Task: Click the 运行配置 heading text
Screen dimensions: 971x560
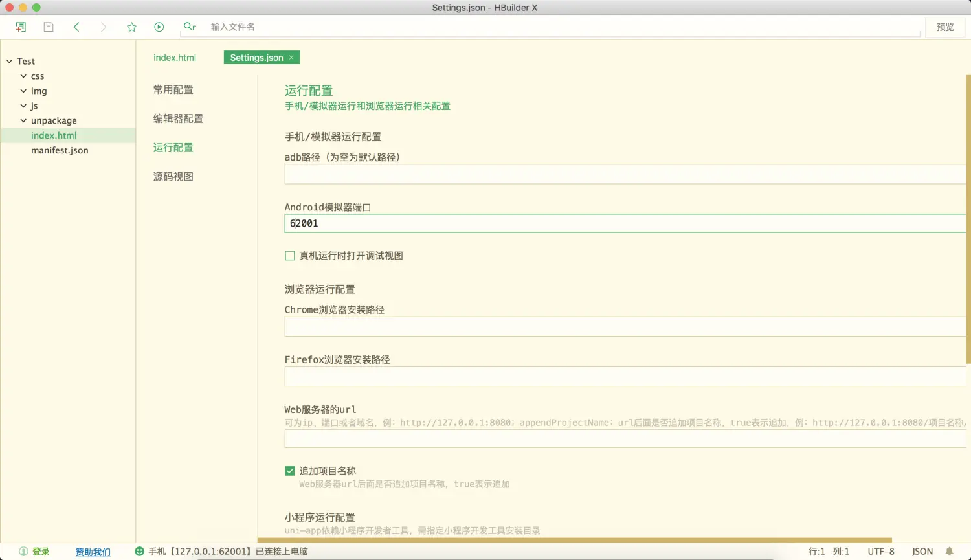Action: 309,91
